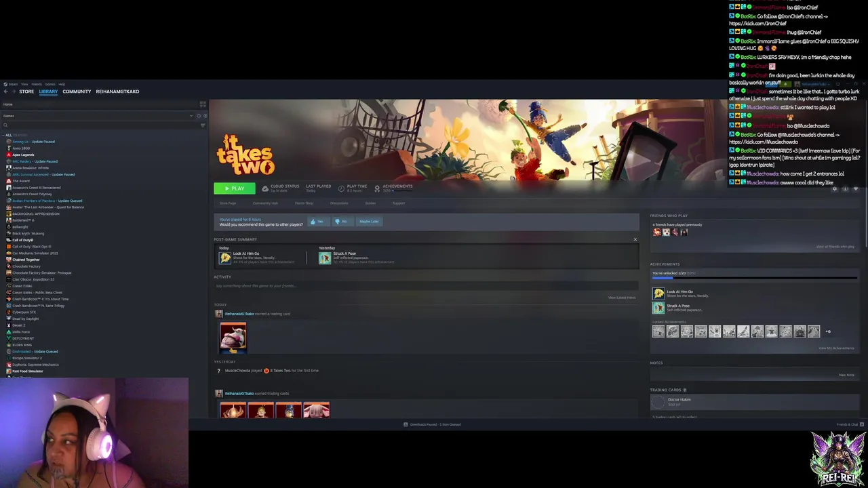
Task: Click the Achievements medal icon in header
Action: click(377, 188)
